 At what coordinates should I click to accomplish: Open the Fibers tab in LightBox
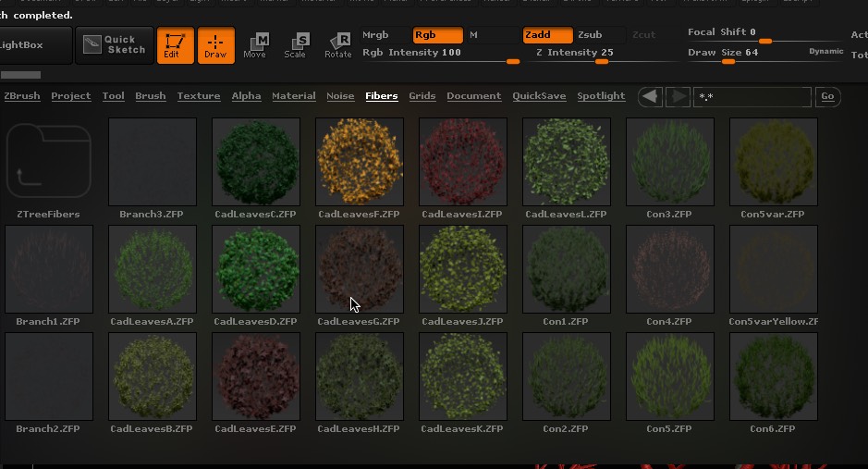[x=382, y=96]
